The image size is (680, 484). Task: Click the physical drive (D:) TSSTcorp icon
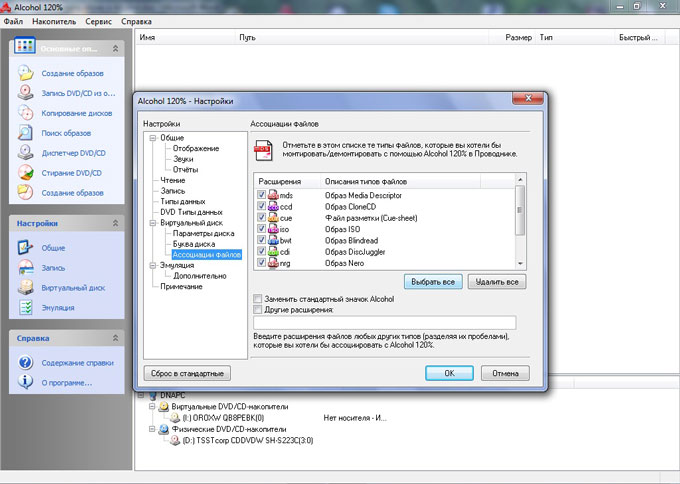tap(175, 440)
